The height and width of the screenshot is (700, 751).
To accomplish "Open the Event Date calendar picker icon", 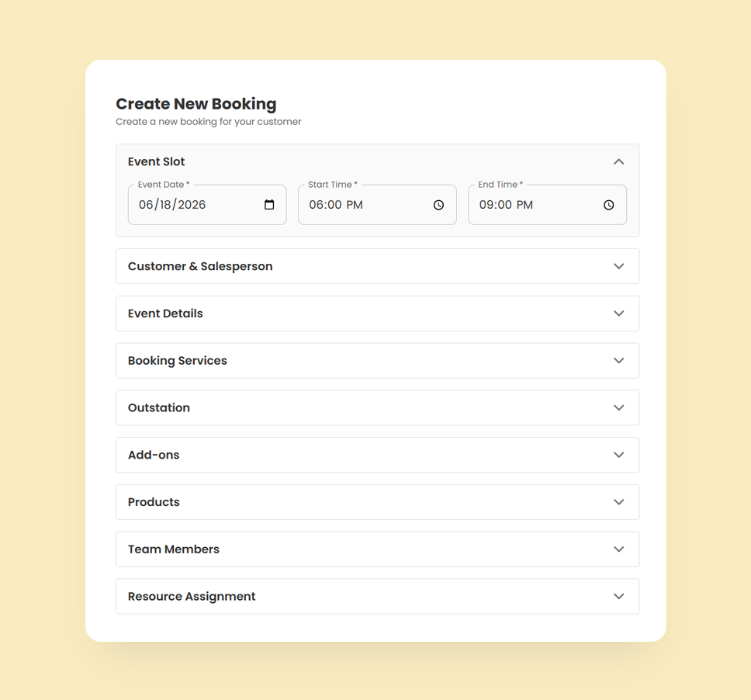I will point(269,205).
